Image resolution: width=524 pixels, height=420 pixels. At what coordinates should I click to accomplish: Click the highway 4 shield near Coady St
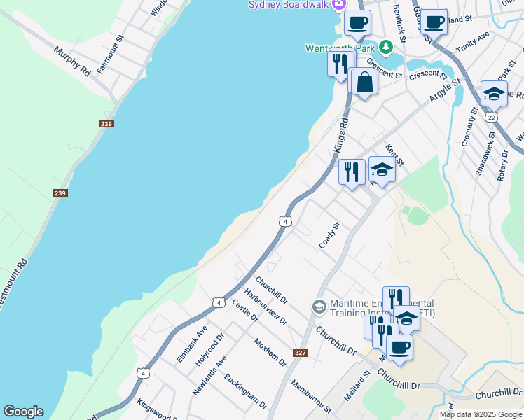pos(285,221)
